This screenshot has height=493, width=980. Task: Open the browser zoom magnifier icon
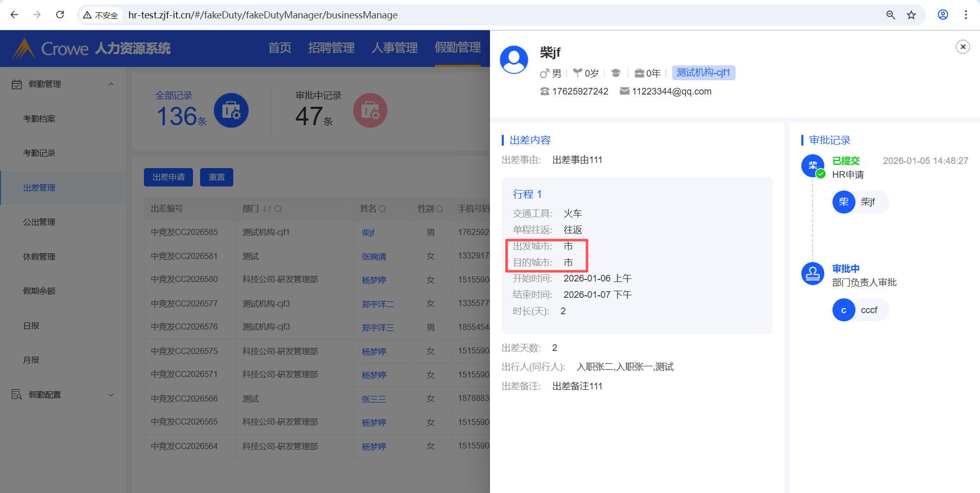891,15
